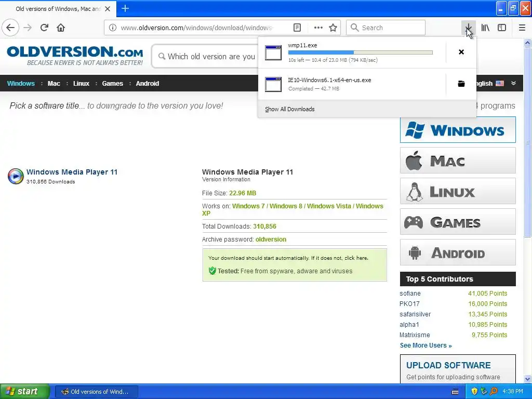
Task: Open the Linux nav menu item
Action: pyautogui.click(x=81, y=84)
